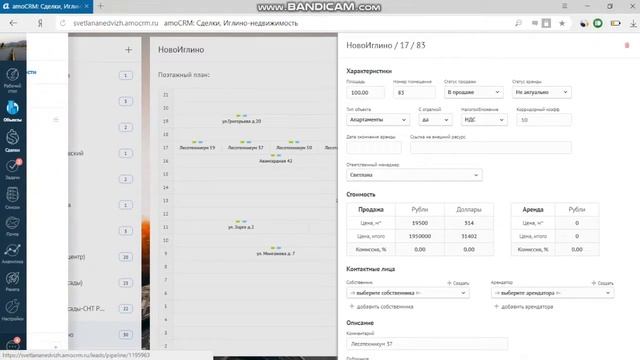Screen dimensions: 640x360
Task: Click sale price 314 in Доллары column
Action: [469, 223]
